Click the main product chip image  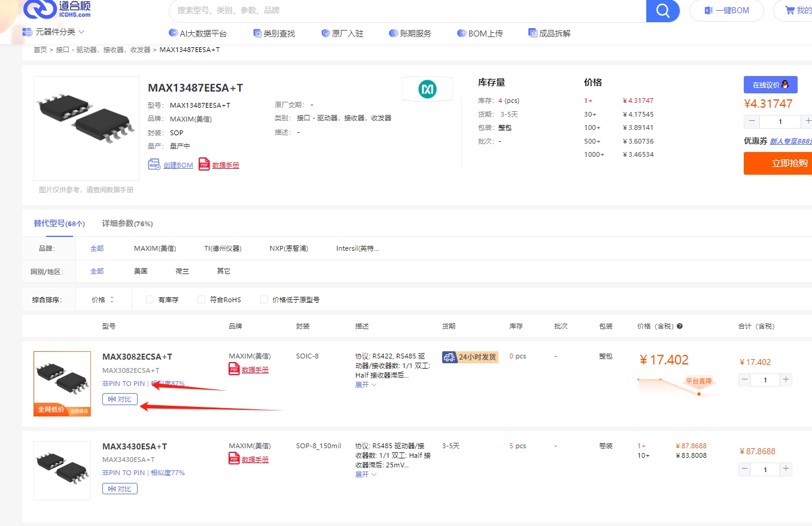tap(86, 128)
